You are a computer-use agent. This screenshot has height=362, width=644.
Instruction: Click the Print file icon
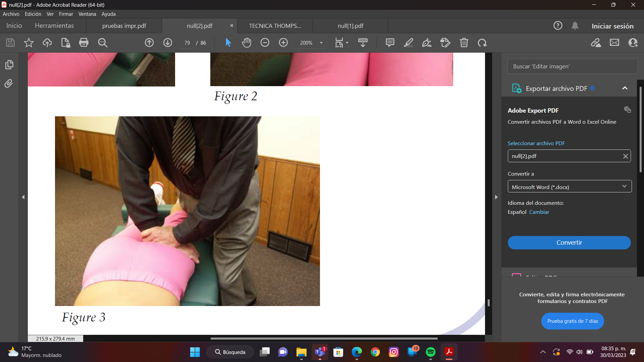[84, 43]
